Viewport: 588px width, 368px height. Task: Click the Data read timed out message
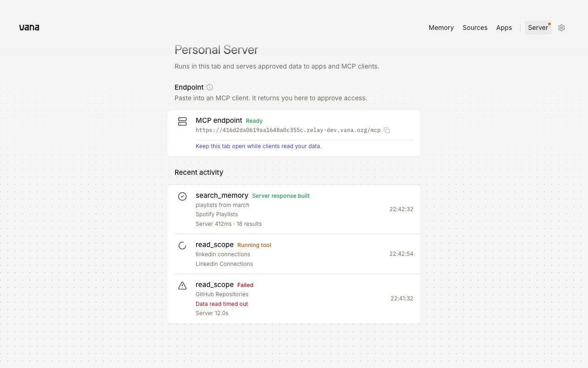pyautogui.click(x=222, y=304)
